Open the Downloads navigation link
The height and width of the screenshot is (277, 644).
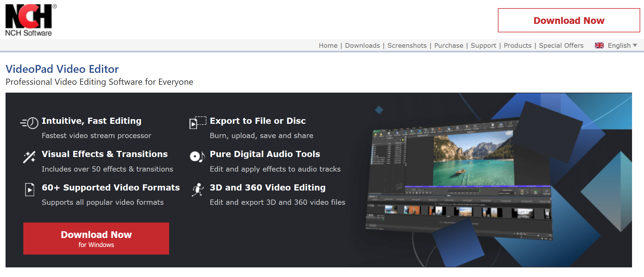[363, 45]
